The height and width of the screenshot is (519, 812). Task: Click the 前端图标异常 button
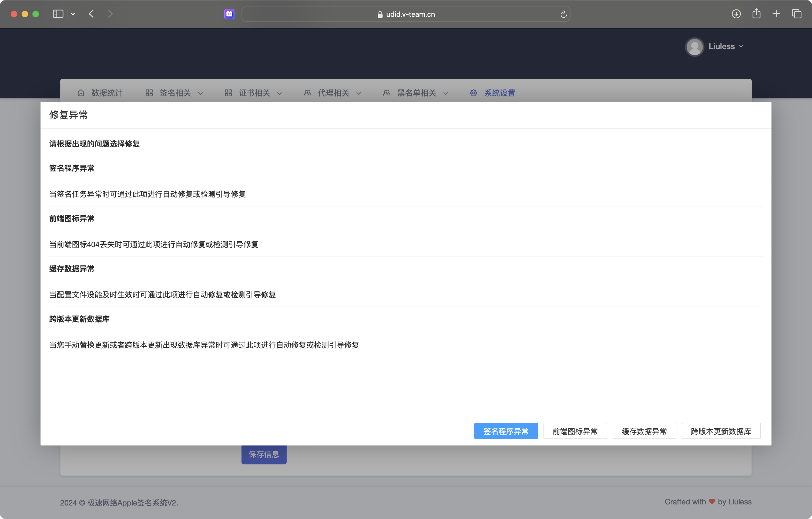click(x=575, y=431)
